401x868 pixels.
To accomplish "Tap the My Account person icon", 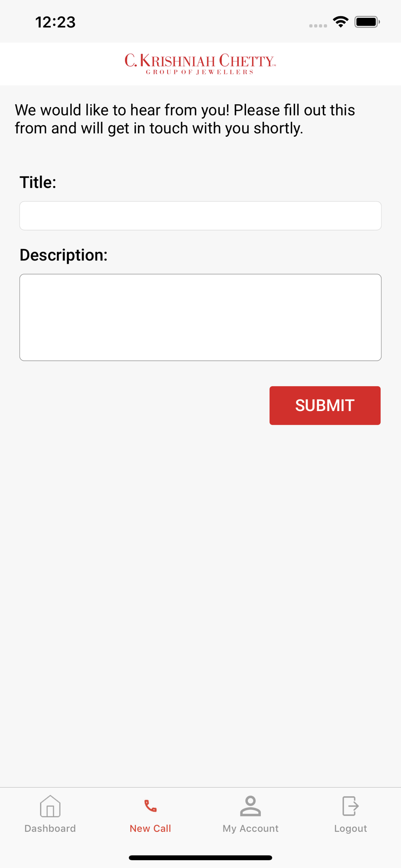I will pos(250,806).
